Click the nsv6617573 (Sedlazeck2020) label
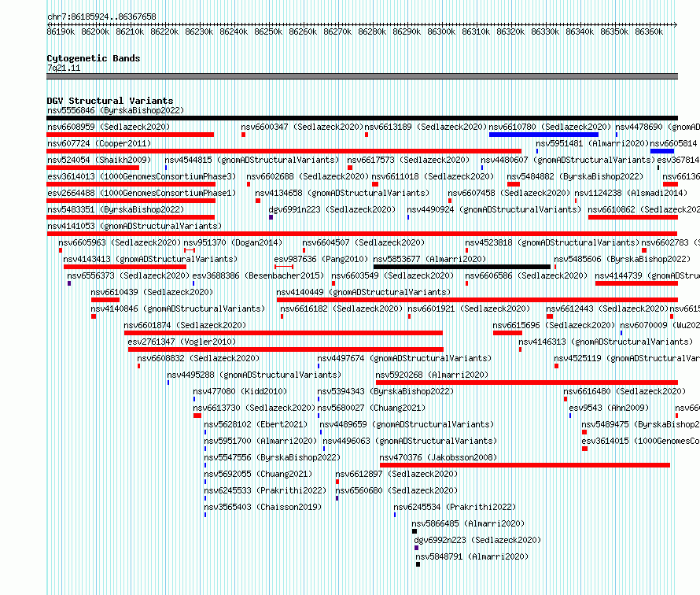Image resolution: width=700 pixels, height=595 pixels. pyautogui.click(x=408, y=160)
